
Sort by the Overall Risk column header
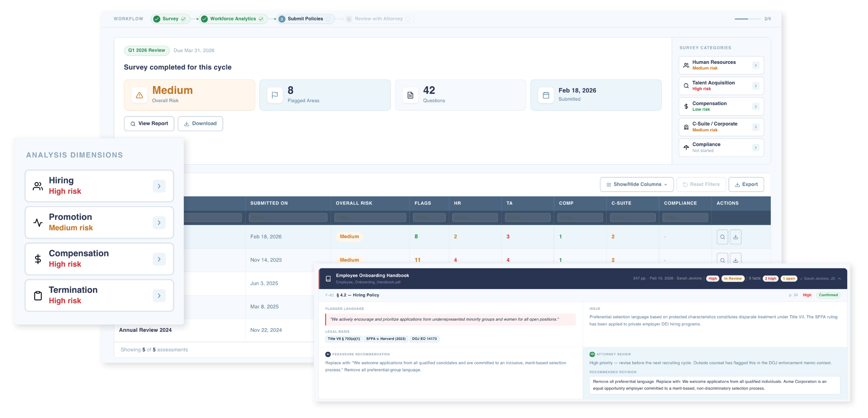point(354,203)
